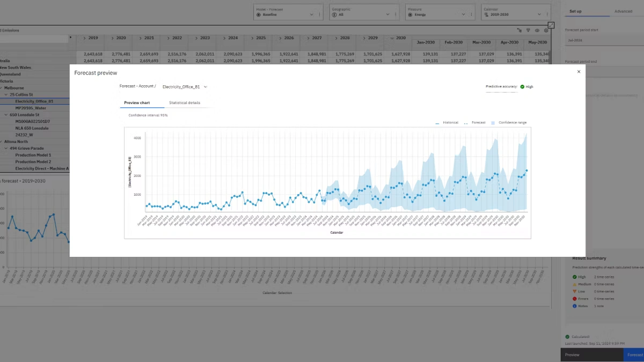The height and width of the screenshot is (362, 644).
Task: Click the filter funnel icon in grid toolbar
Action: click(529, 31)
